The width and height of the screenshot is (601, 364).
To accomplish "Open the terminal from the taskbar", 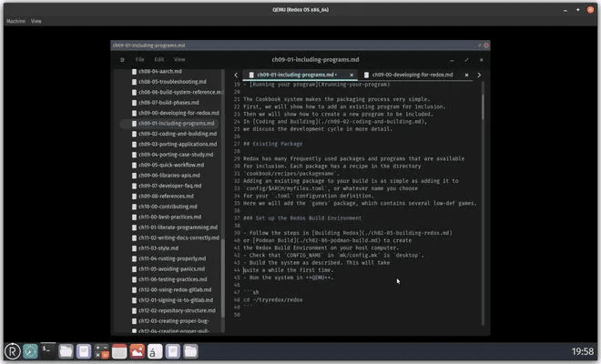I will 47,350.
